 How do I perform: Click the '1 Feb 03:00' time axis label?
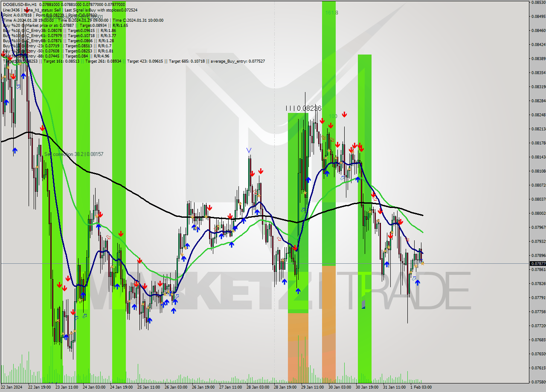pos(421,387)
